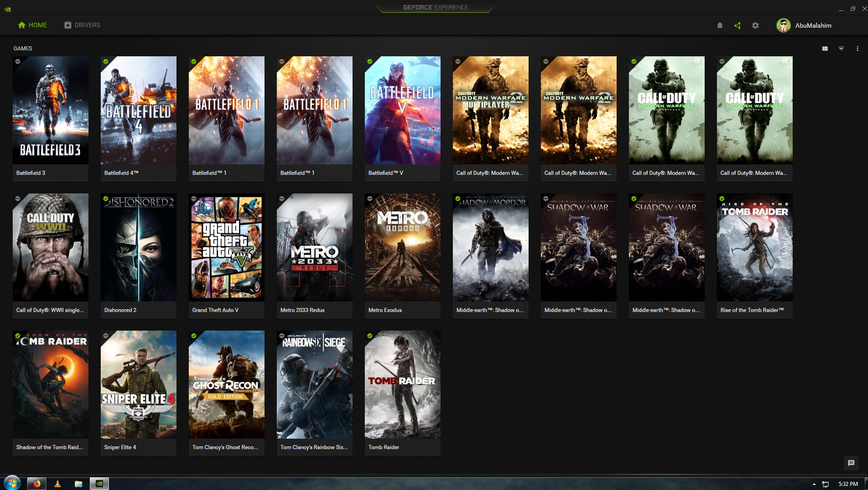The height and width of the screenshot is (490, 868).
Task: Open the settings gear
Action: 755,25
